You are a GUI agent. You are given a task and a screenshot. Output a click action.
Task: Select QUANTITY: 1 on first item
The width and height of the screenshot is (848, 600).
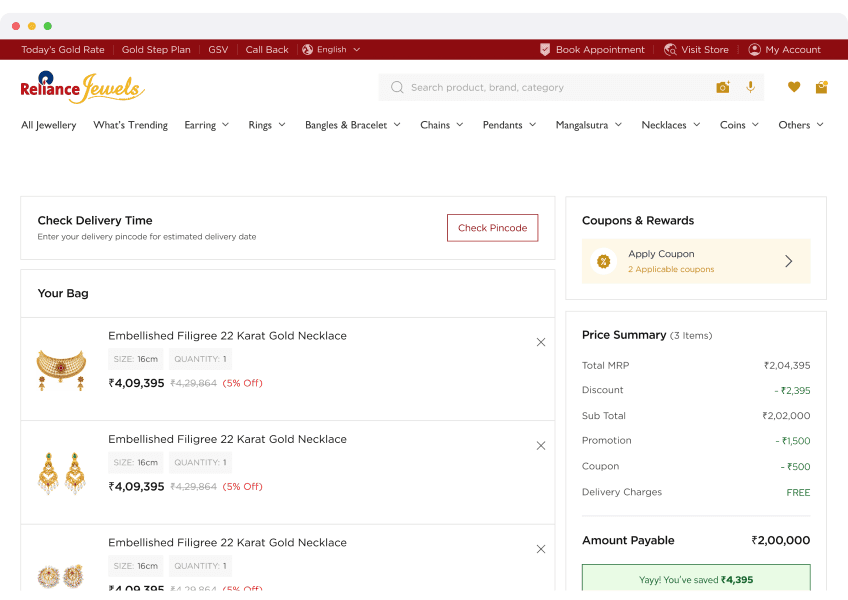tap(200, 359)
